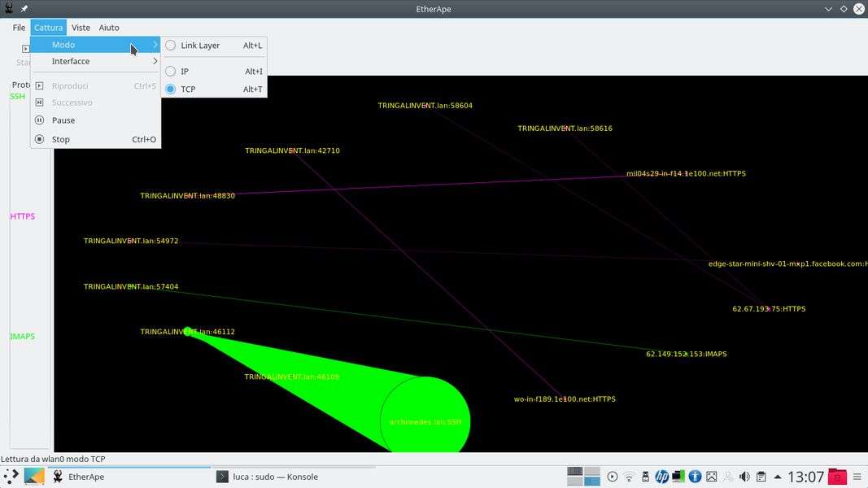Open the Viste menu
Screen dimensions: 868x488
coord(81,28)
